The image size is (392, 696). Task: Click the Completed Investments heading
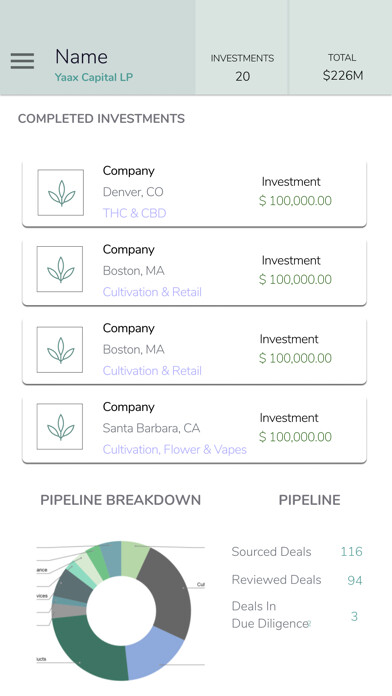click(101, 119)
